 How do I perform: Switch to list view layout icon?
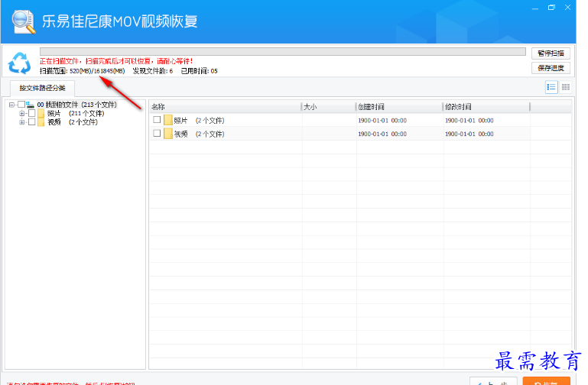tap(551, 87)
